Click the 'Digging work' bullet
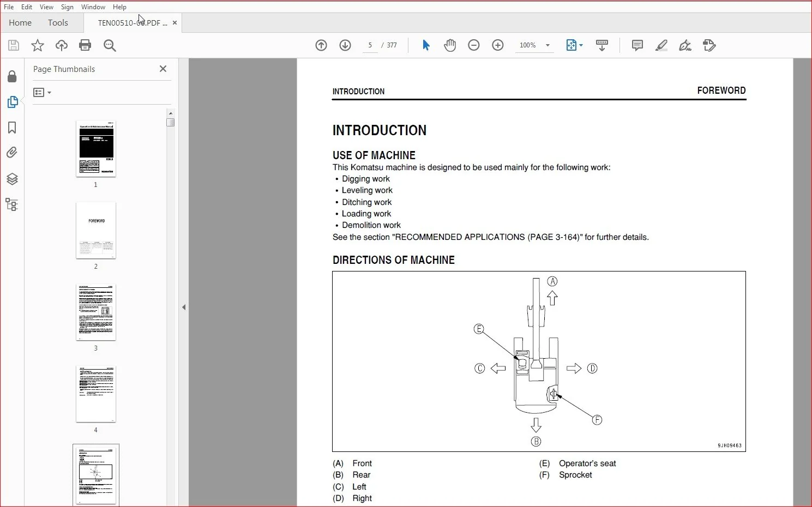Screen dimensions: 812x507 click(x=366, y=179)
